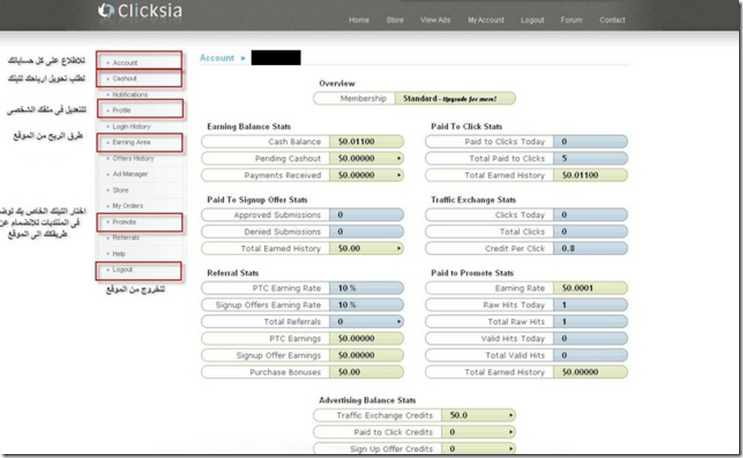The width and height of the screenshot is (743, 458).
Task: Click the Total Valid Hits field
Action: (526, 356)
